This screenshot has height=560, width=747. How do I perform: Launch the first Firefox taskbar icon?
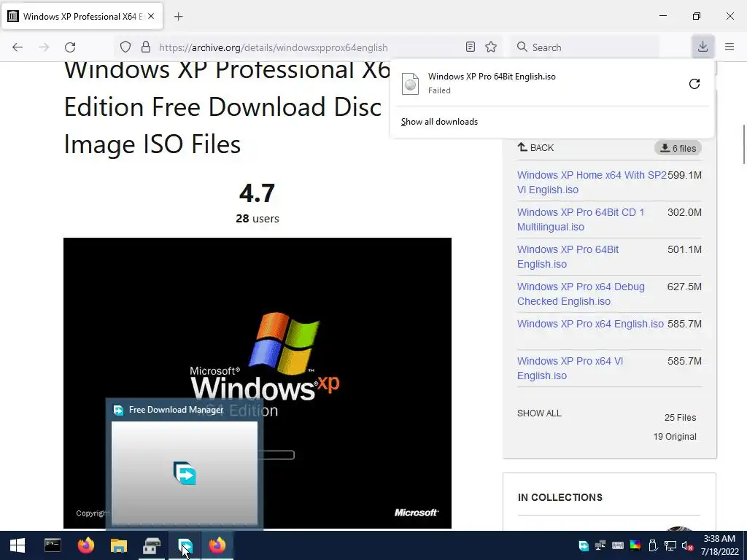(86, 545)
